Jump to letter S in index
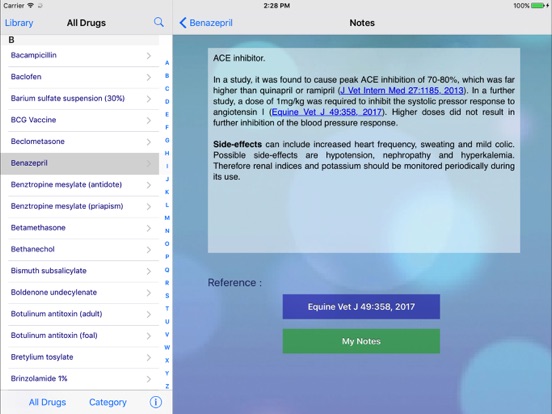The width and height of the screenshot is (552, 414). (x=167, y=295)
